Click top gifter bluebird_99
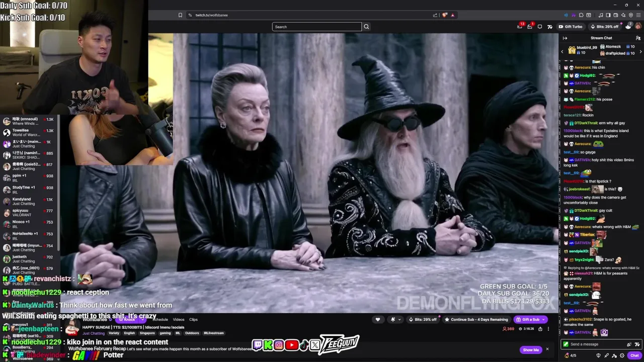Viewport: 644px width, 362px height. click(x=587, y=48)
